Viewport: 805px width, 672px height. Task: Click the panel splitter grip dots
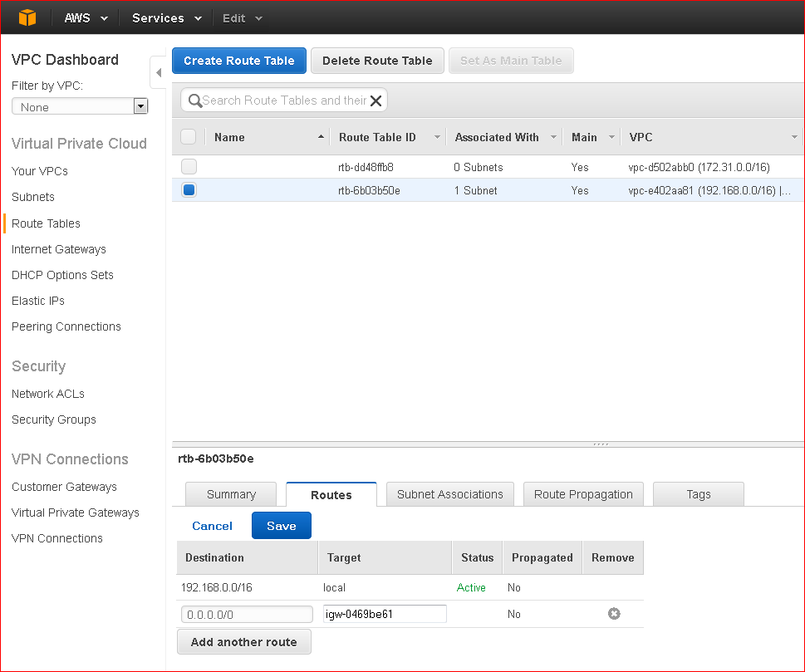pyautogui.click(x=601, y=444)
